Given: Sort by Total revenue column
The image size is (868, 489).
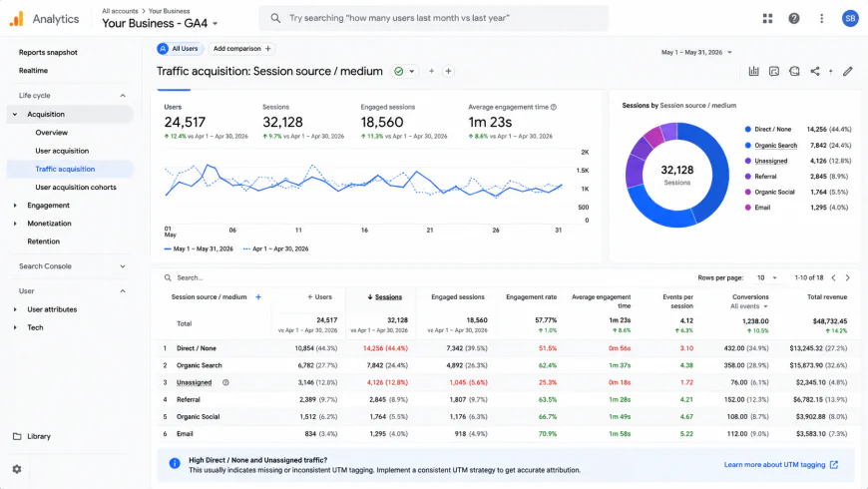Looking at the screenshot, I should coord(827,296).
